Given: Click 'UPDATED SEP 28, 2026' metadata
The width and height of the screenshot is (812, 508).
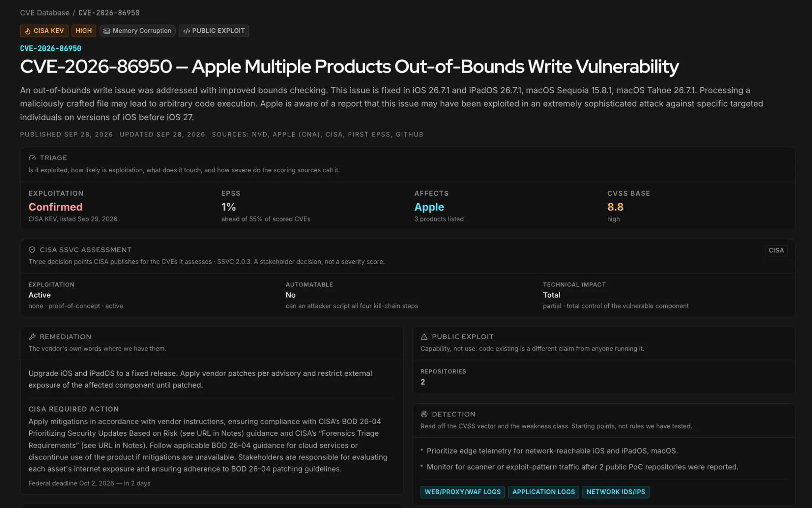Looking at the screenshot, I should click(163, 135).
